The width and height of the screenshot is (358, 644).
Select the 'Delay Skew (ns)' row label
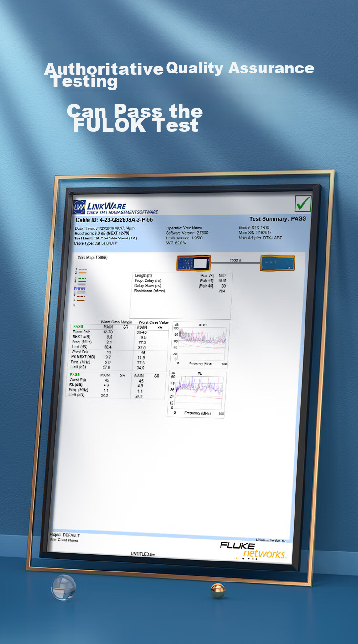[x=148, y=286]
